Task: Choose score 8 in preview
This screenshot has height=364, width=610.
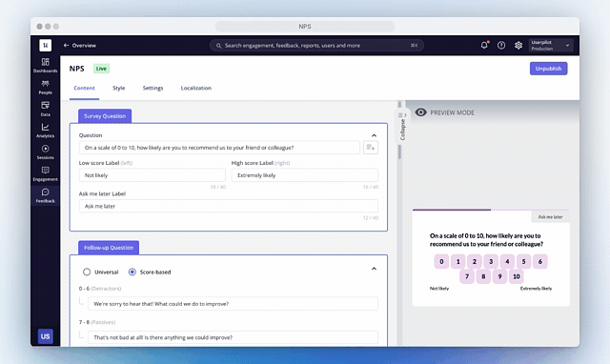Action: click(483, 276)
